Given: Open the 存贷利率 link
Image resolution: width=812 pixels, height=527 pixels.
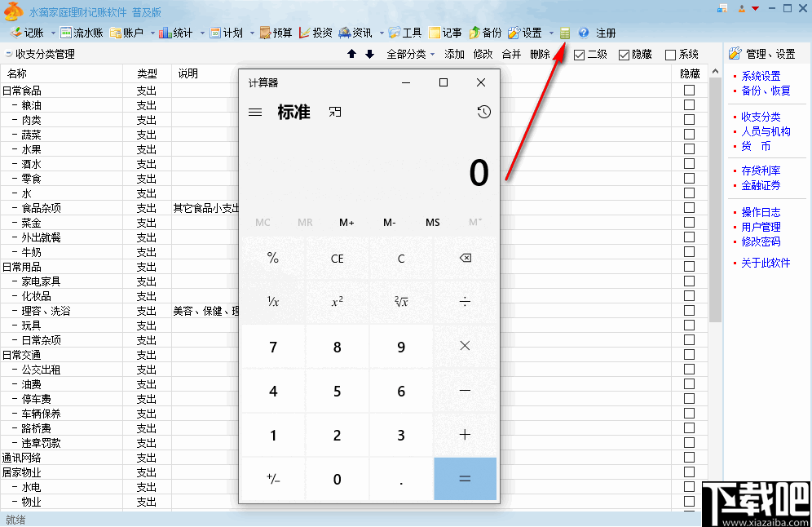Looking at the screenshot, I should [x=761, y=170].
